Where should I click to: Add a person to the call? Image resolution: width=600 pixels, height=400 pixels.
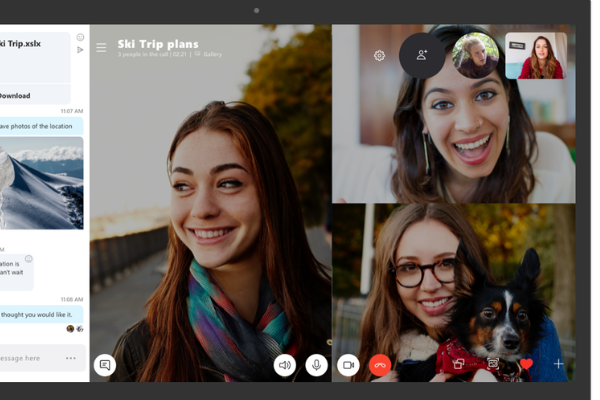click(x=422, y=56)
